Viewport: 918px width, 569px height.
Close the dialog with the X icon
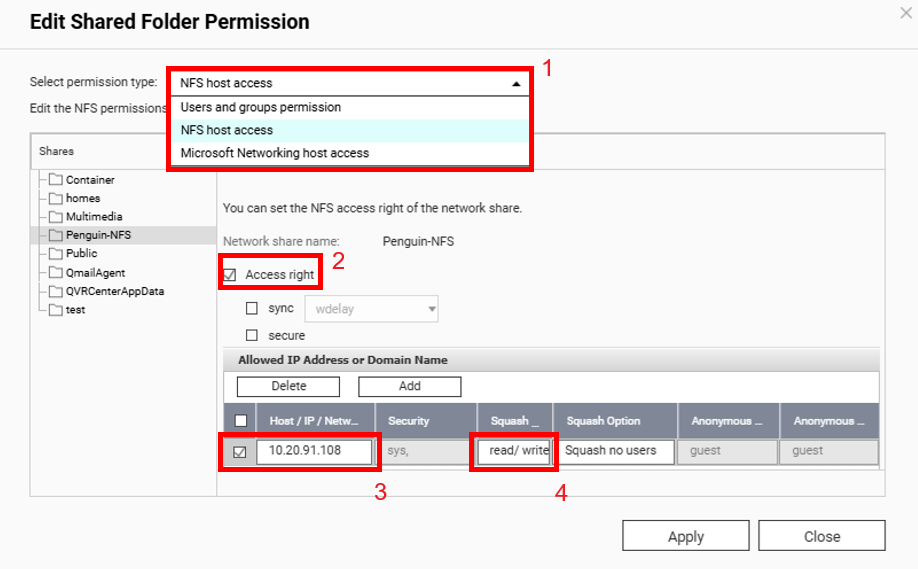[906, 13]
